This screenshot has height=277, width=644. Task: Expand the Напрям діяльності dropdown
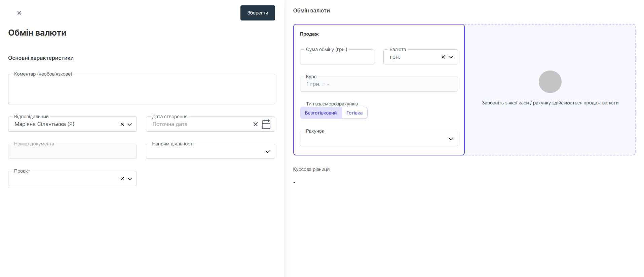coord(267,151)
